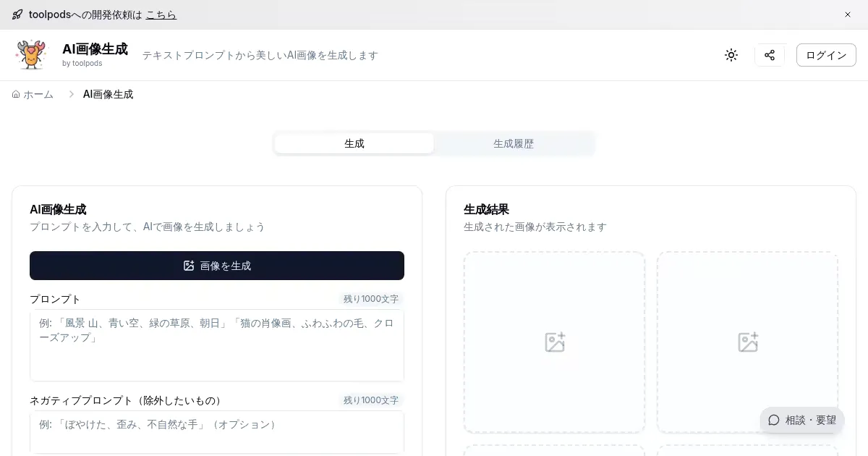Open the 相談・要望 chat button
The width and height of the screenshot is (868, 456).
(x=801, y=420)
